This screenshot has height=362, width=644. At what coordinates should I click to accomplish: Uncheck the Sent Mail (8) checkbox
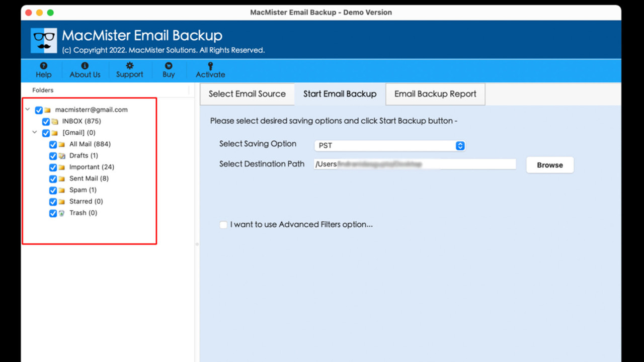point(53,179)
